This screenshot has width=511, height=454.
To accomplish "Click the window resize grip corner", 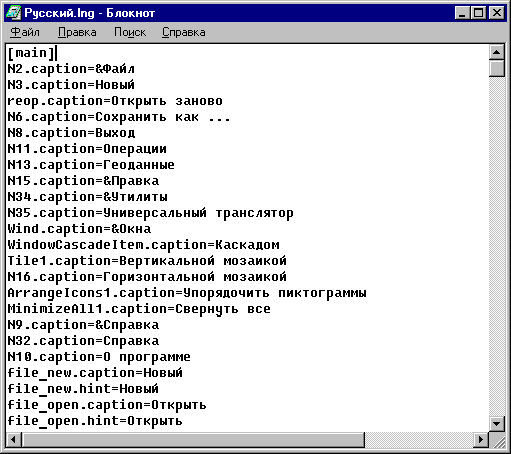I will pyautogui.click(x=497, y=440).
